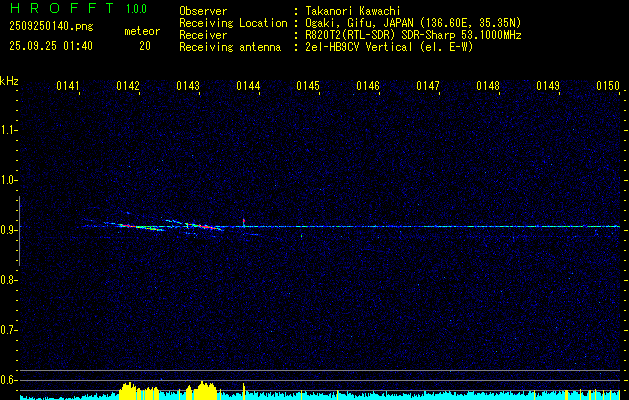Click time marker 0141
This screenshot has width=629, height=400.
pos(68,86)
